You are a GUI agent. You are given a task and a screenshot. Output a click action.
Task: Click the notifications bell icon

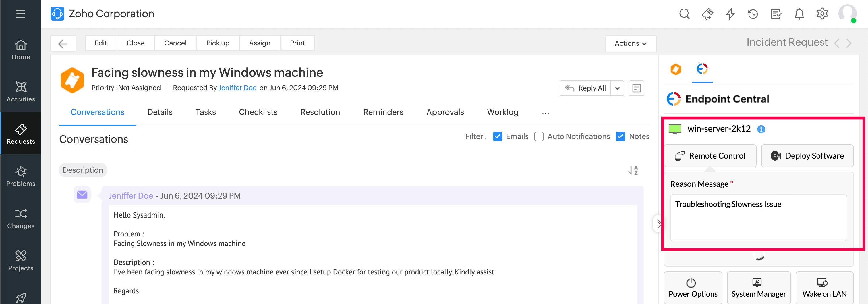pyautogui.click(x=799, y=14)
